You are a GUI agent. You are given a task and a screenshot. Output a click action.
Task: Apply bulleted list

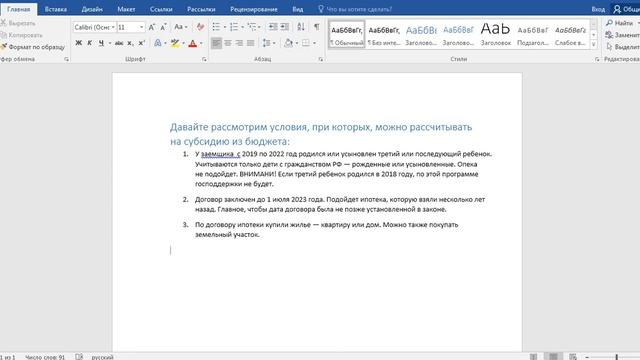tap(216, 27)
